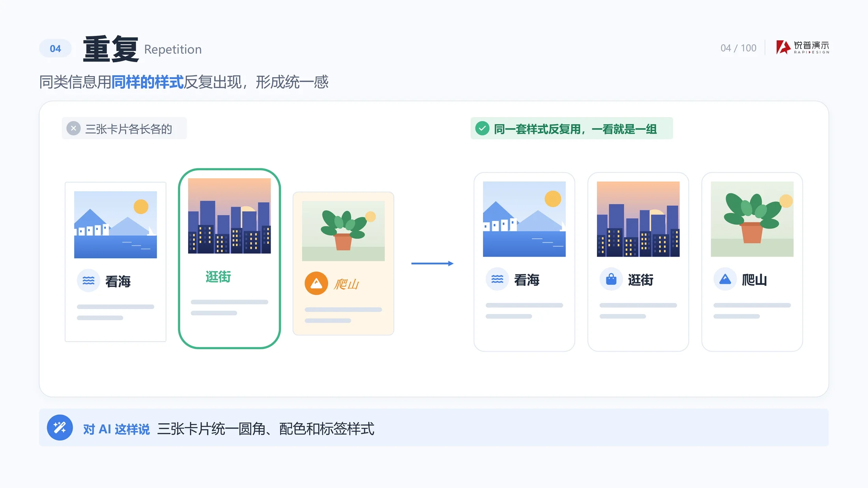
Task: Click the 重复 heading
Action: tap(111, 48)
